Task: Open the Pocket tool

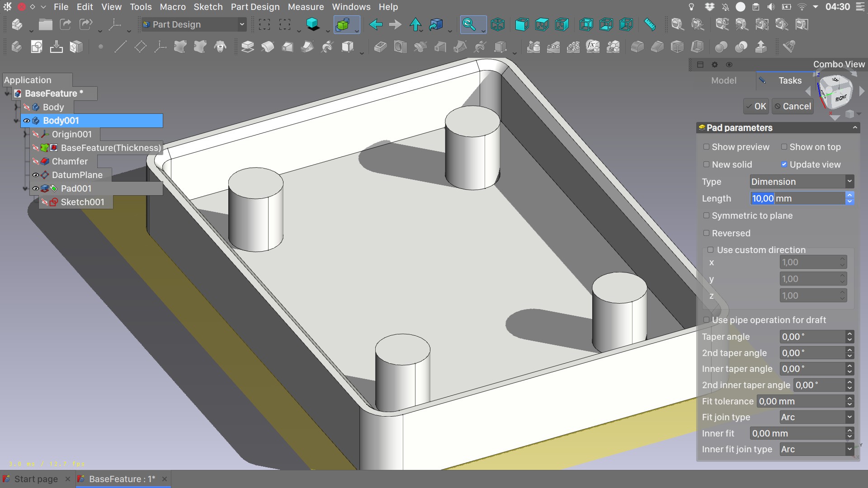Action: (381, 47)
